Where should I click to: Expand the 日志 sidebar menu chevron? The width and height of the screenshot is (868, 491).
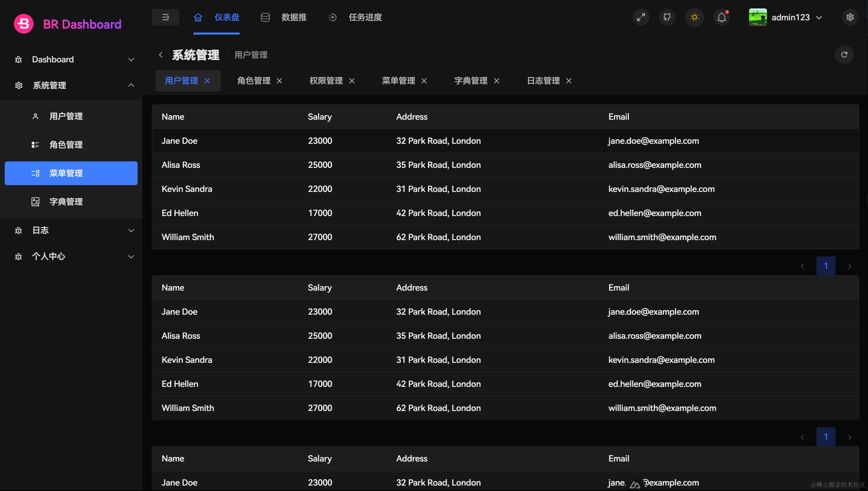131,231
